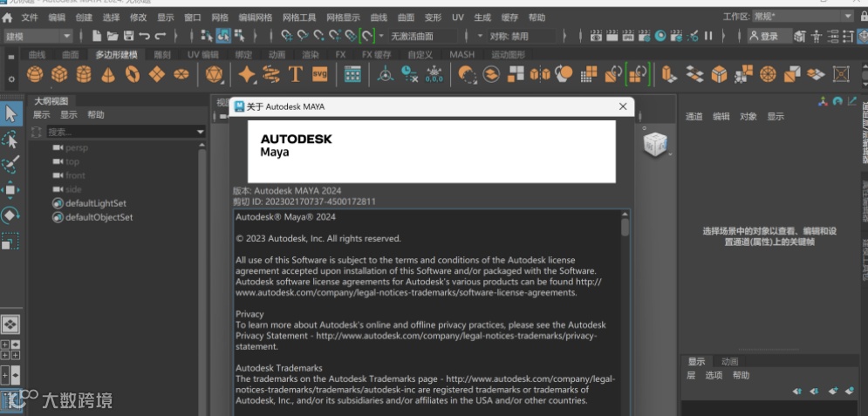868x416 pixels.
Task: Click the redo arrow icon
Action: pyautogui.click(x=161, y=36)
